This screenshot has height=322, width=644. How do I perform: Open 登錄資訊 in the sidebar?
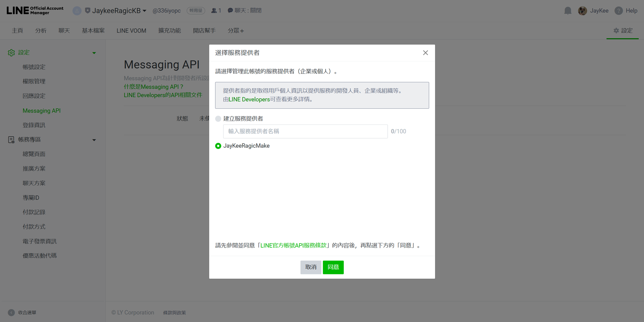pos(34,125)
